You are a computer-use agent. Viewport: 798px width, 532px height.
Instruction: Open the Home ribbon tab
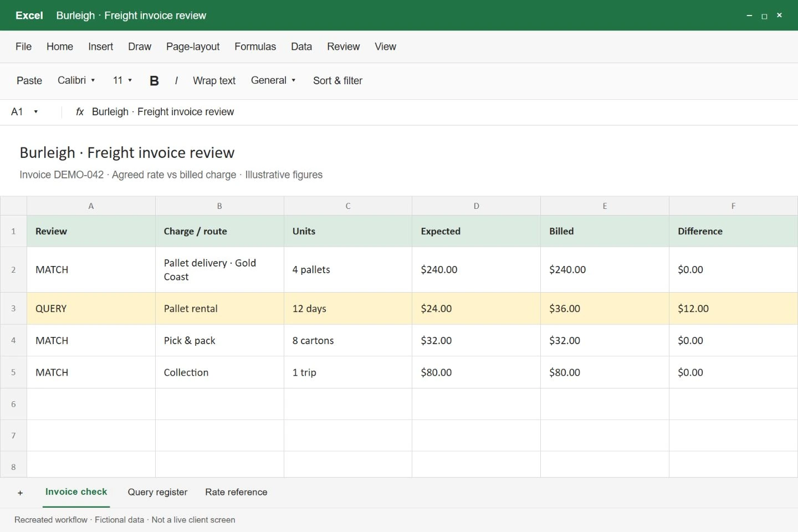(60, 47)
